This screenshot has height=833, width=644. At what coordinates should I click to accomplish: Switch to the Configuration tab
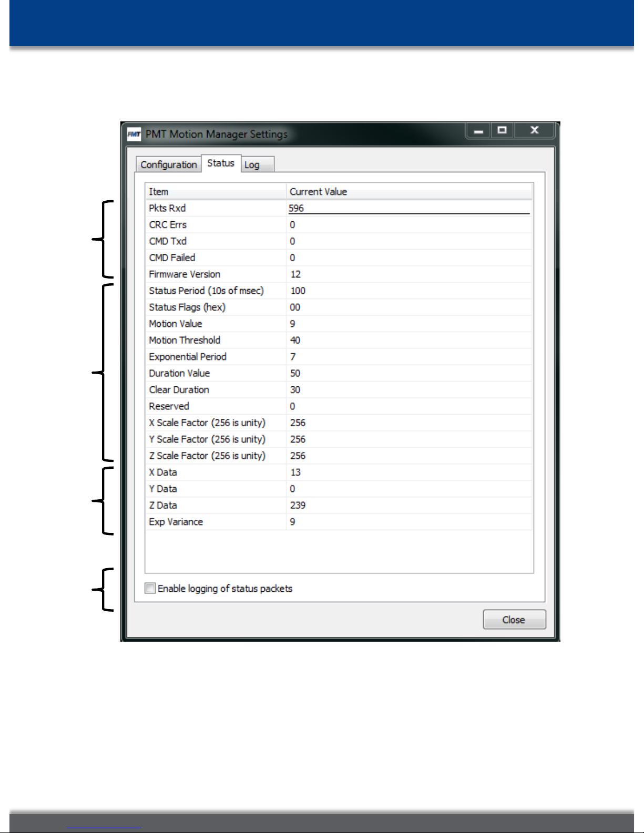(x=168, y=164)
